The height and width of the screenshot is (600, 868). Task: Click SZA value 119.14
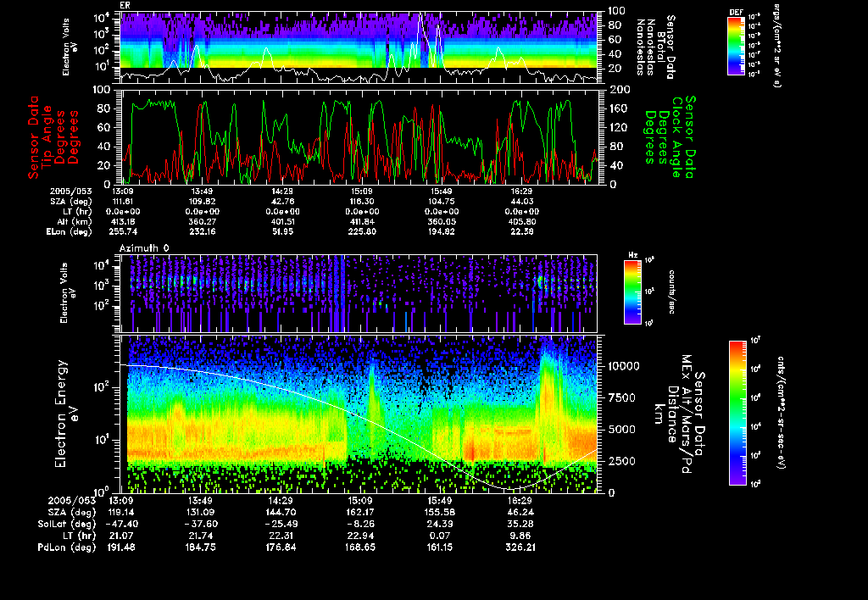(x=123, y=513)
